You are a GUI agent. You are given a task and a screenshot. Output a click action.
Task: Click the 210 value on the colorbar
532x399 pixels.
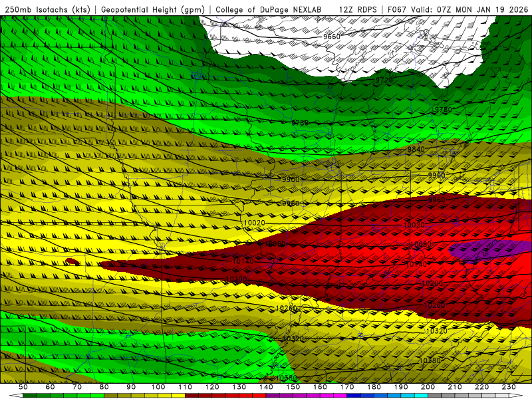point(455,387)
